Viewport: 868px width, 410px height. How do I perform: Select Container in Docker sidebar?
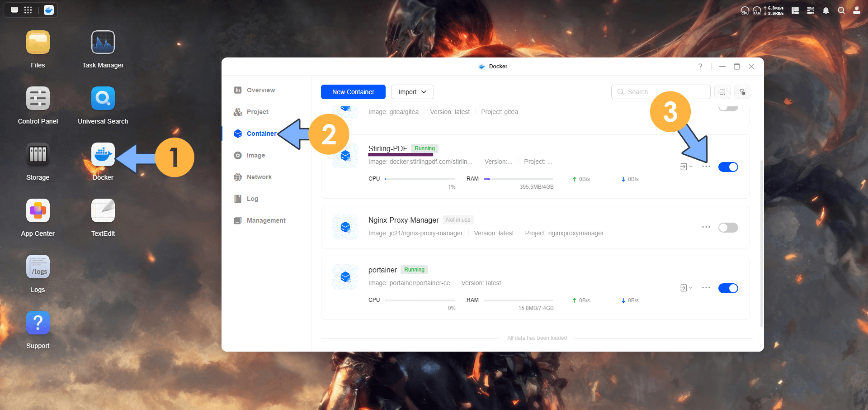point(261,133)
